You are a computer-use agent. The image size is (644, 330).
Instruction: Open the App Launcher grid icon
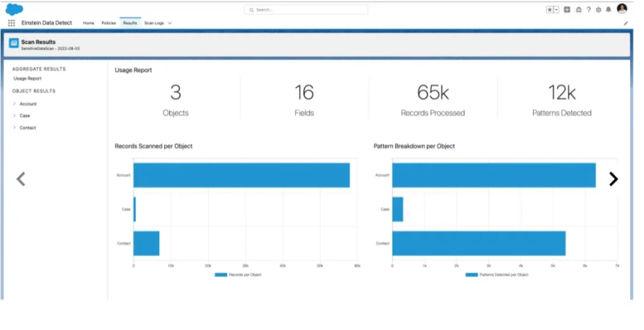(11, 23)
